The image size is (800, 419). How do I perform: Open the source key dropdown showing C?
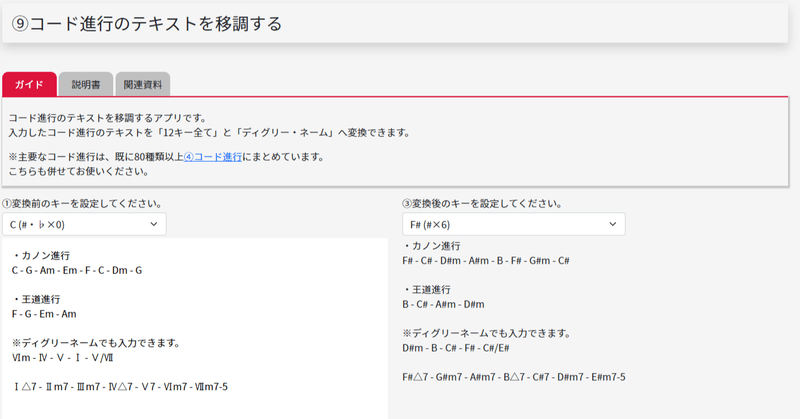point(84,225)
